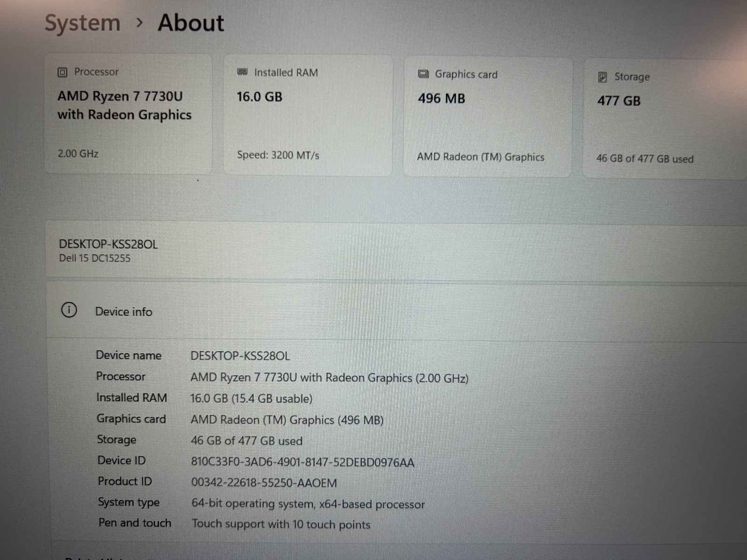This screenshot has width=747, height=560.
Task: Open the Installed RAM summary card
Action: pyautogui.click(x=308, y=115)
